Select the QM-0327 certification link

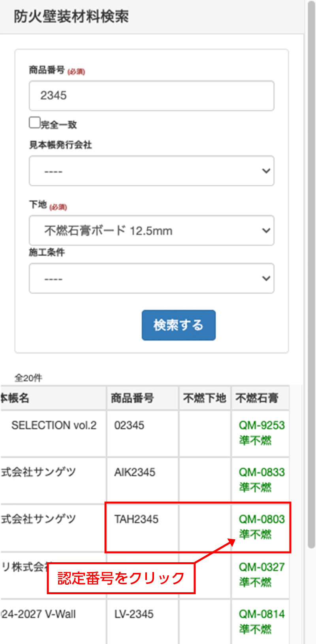[x=261, y=567]
